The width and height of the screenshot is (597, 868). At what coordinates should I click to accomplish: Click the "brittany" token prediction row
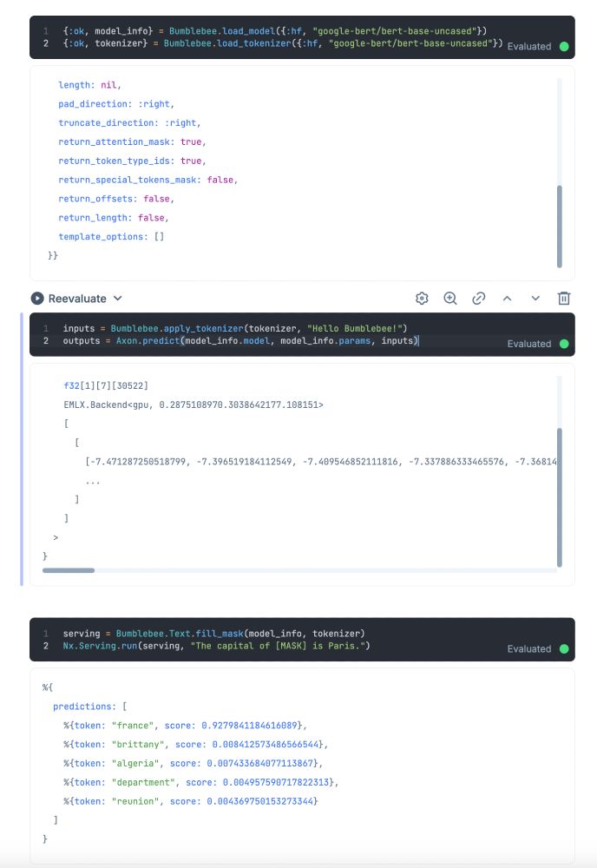(195, 744)
